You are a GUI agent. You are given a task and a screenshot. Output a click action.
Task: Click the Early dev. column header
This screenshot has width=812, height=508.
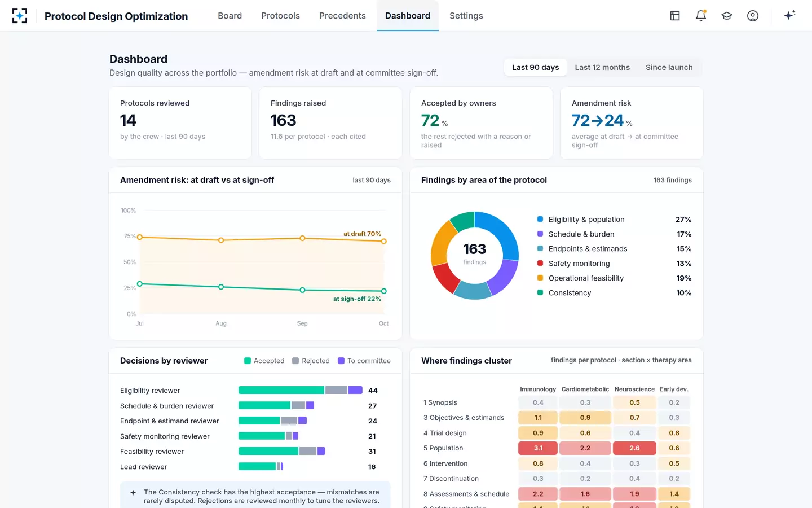pos(674,389)
